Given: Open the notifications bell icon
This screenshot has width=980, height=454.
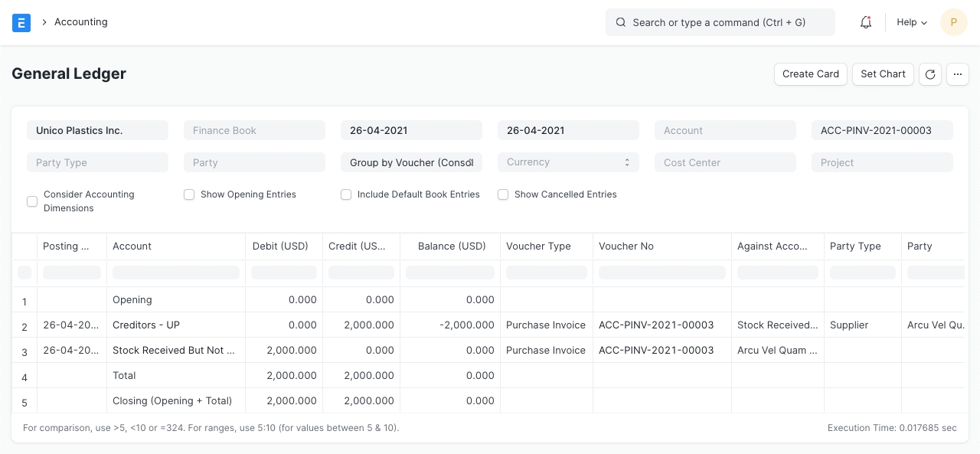Looking at the screenshot, I should [866, 22].
